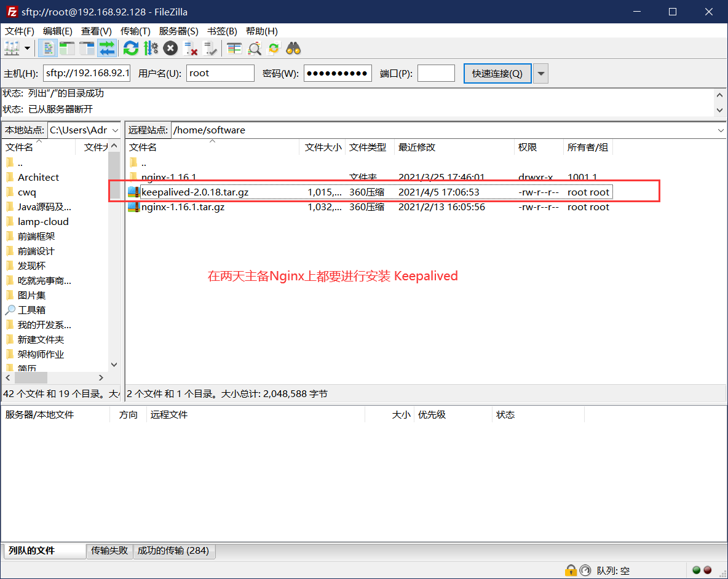This screenshot has width=728, height=579.
Task: Click local file list scroll down arrow
Action: (114, 364)
